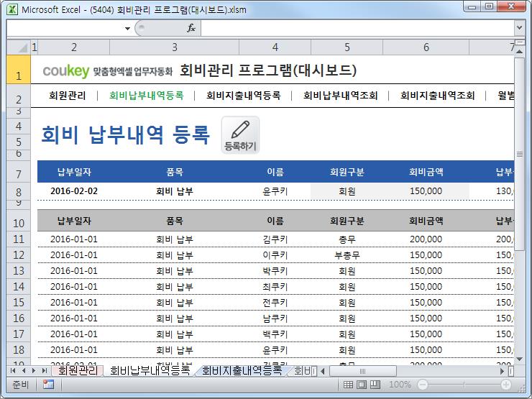The height and width of the screenshot is (399, 532).
Task: Open the Name Box dropdown arrow
Action: 127,28
